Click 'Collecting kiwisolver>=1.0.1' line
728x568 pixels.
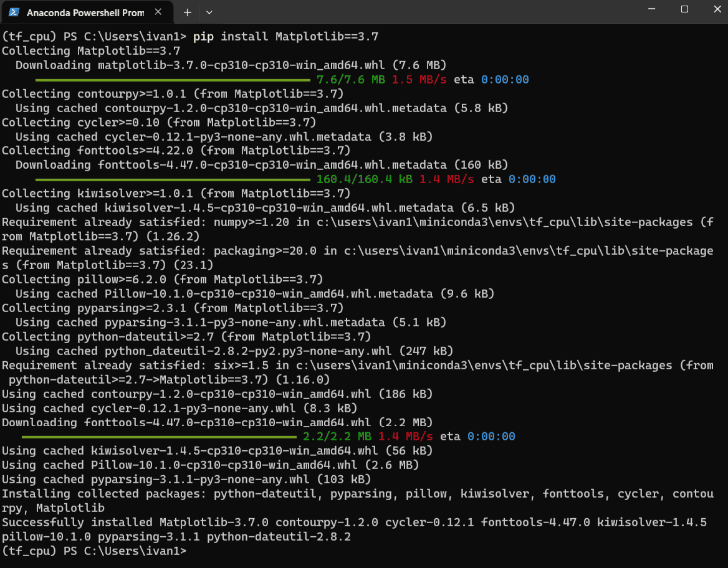coord(176,194)
